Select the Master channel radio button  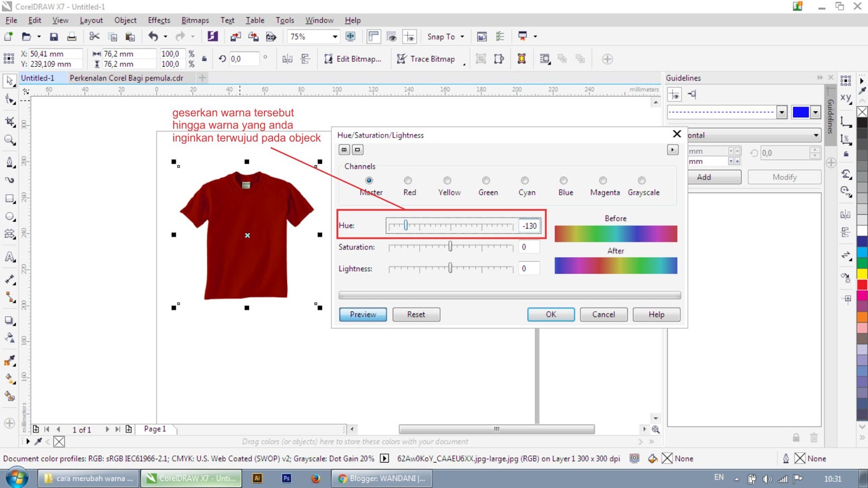pos(369,181)
